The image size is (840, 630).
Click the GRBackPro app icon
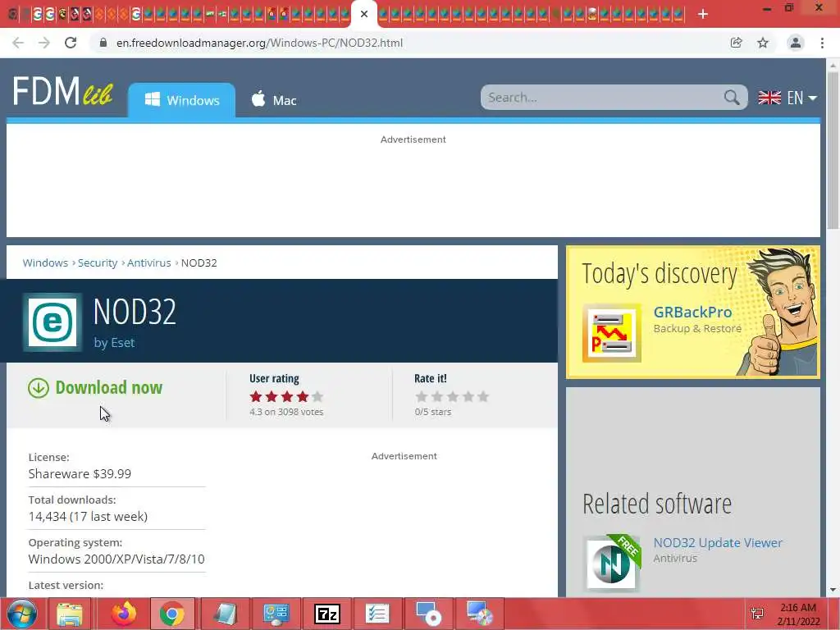(612, 333)
